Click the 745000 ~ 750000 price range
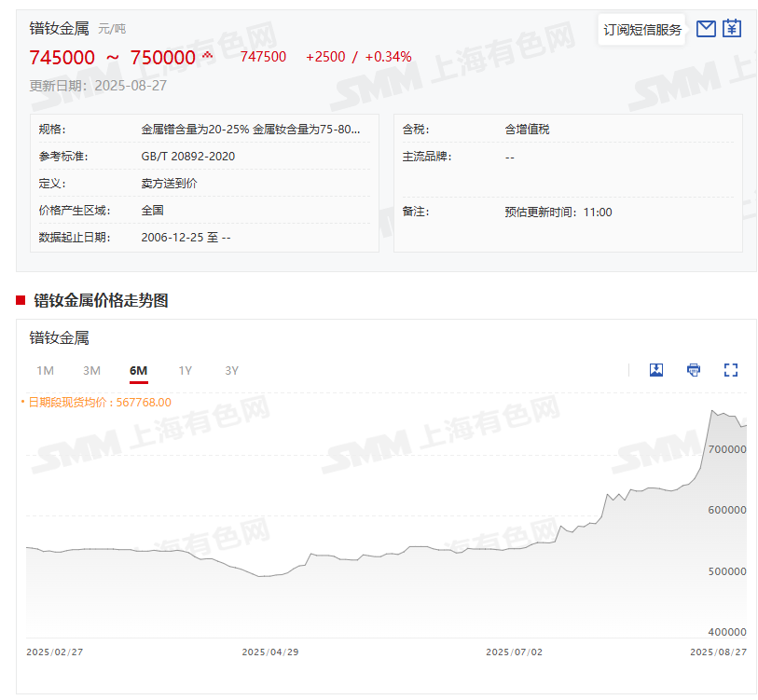 tap(113, 58)
